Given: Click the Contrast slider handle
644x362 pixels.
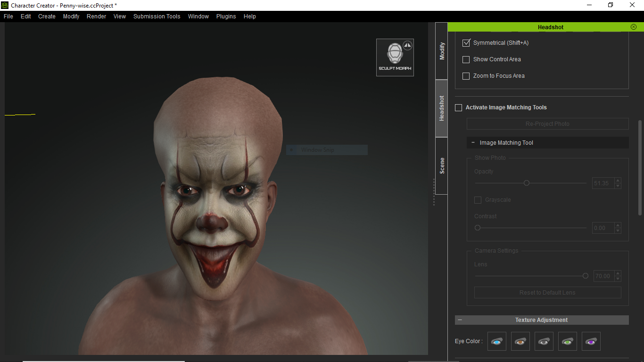Looking at the screenshot, I should (x=478, y=228).
